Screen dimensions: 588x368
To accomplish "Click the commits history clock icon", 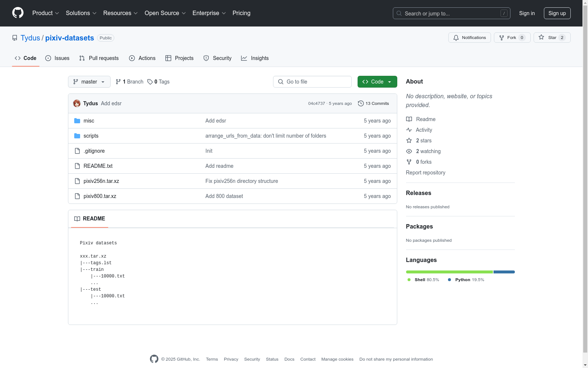I will tap(361, 103).
